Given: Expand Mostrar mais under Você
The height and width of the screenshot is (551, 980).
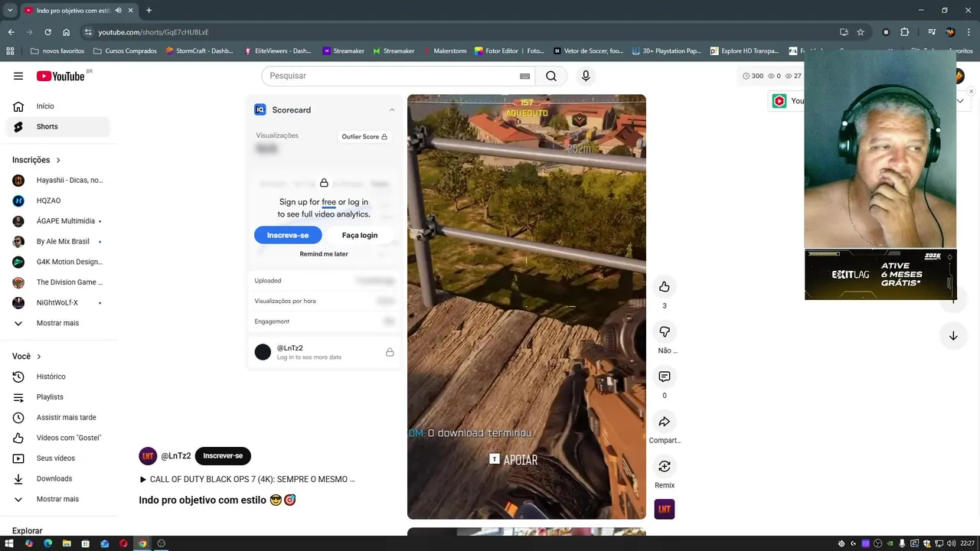Looking at the screenshot, I should (x=58, y=499).
